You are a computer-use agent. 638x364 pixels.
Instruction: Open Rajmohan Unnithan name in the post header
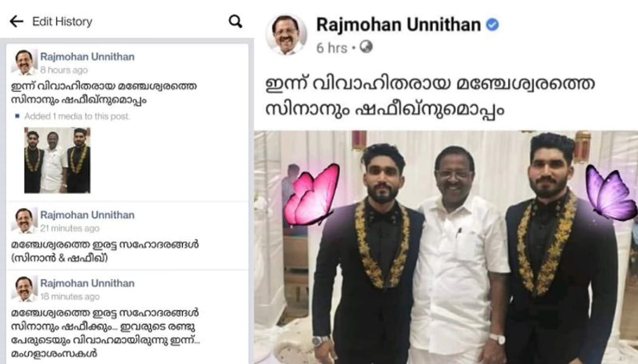(398, 24)
